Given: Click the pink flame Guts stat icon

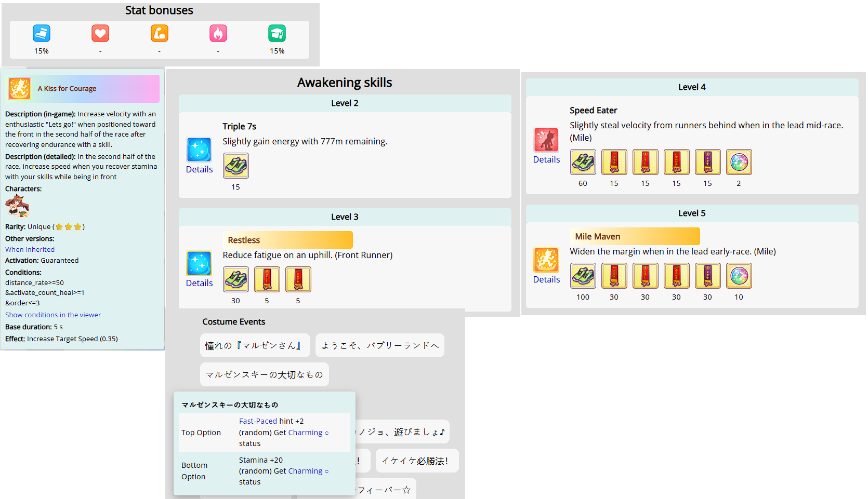Looking at the screenshot, I should point(218,33).
